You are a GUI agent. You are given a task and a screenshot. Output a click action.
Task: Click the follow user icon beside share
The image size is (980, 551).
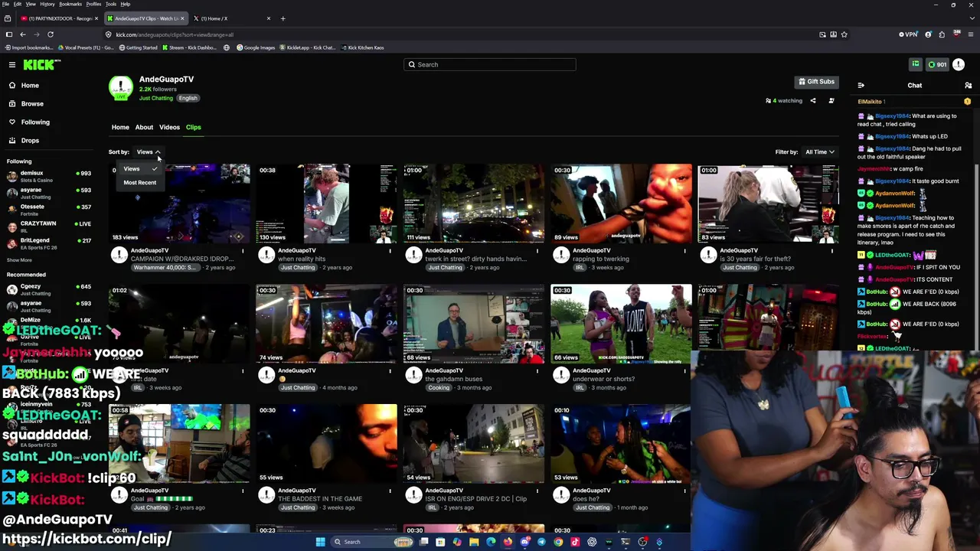(x=831, y=100)
